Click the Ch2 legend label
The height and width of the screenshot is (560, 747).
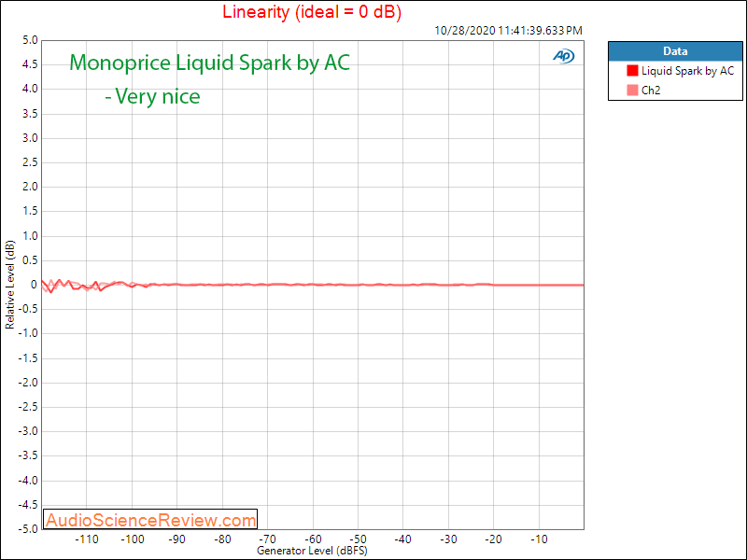click(651, 90)
